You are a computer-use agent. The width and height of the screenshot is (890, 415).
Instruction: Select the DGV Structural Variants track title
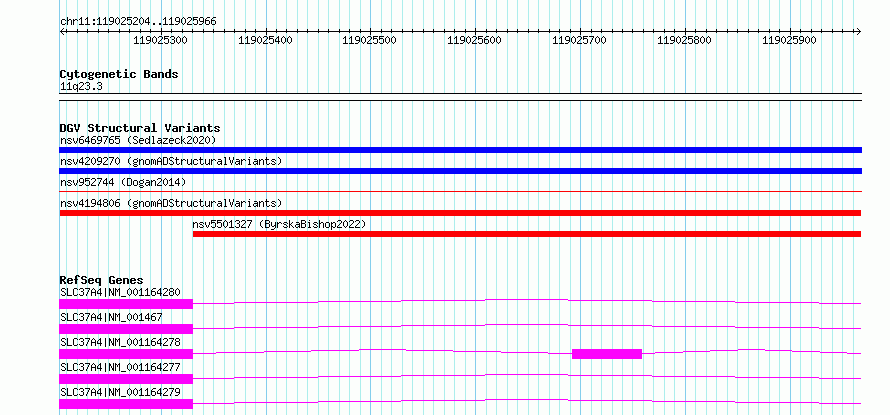coord(140,128)
